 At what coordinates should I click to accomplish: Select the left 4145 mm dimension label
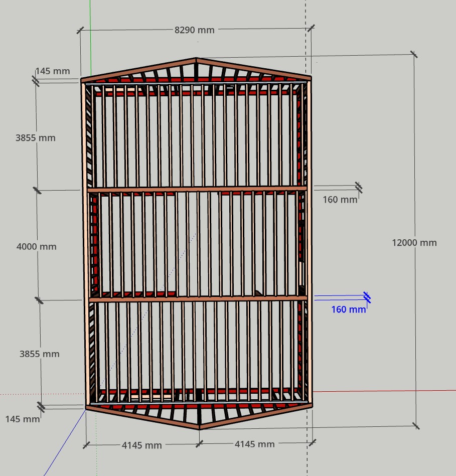[141, 445]
